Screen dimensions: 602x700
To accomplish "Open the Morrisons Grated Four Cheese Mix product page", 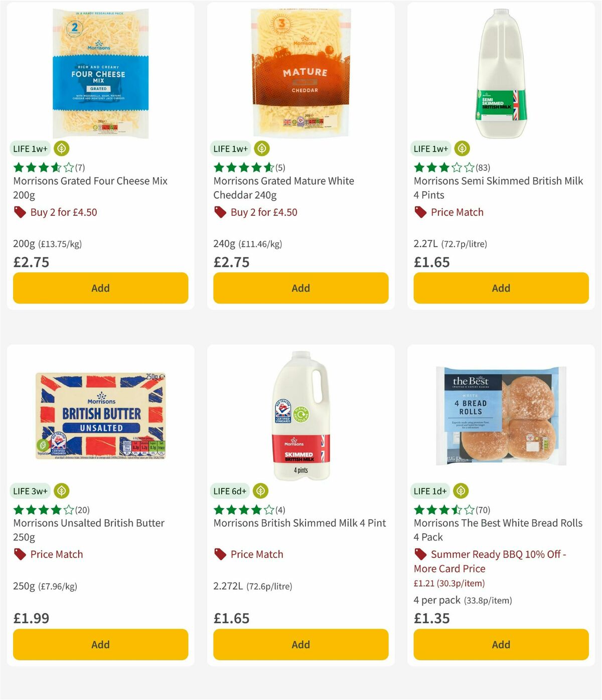I will [90, 188].
